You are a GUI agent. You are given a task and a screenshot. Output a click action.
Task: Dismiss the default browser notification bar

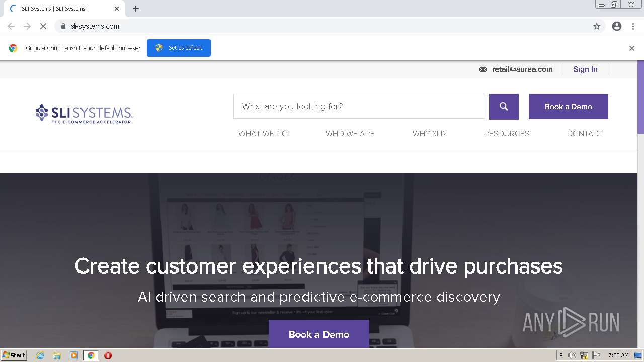point(632,48)
